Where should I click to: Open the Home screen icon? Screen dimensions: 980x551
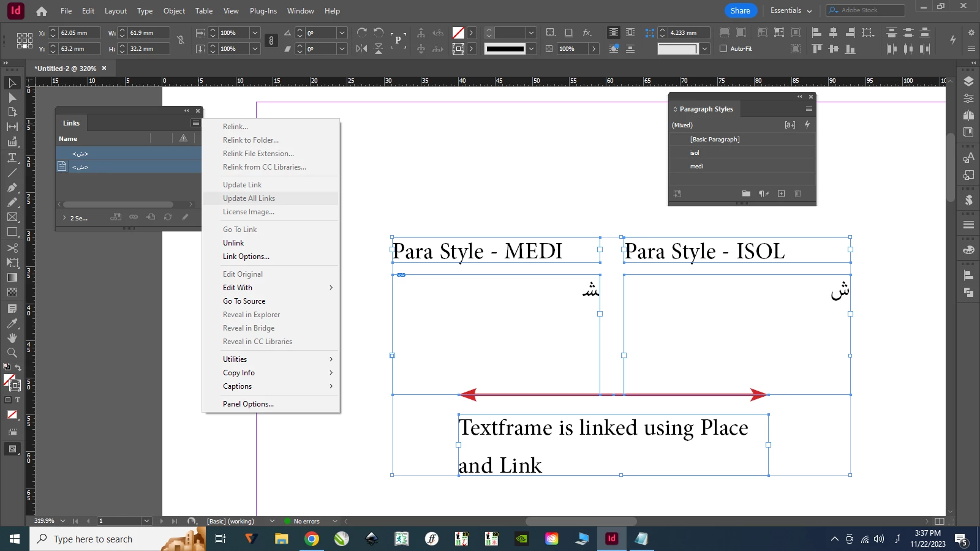[42, 11]
